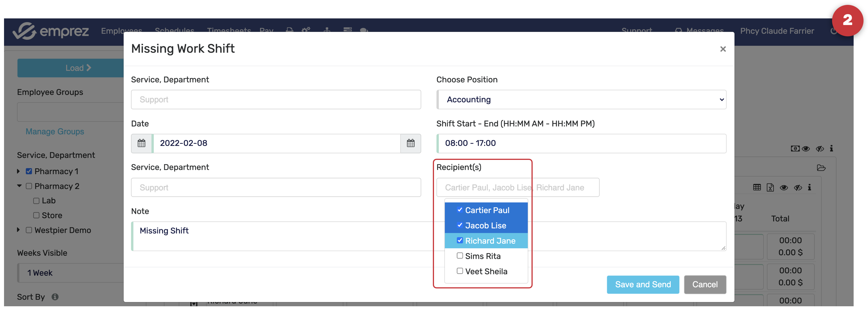Close the Missing Work Shift dialog
868x310 pixels.
[723, 49]
